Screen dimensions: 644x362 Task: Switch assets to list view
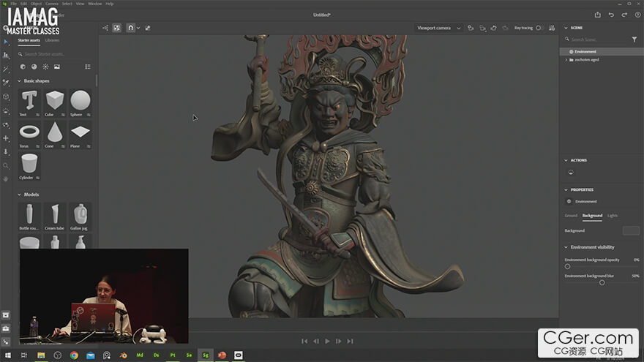[x=88, y=67]
